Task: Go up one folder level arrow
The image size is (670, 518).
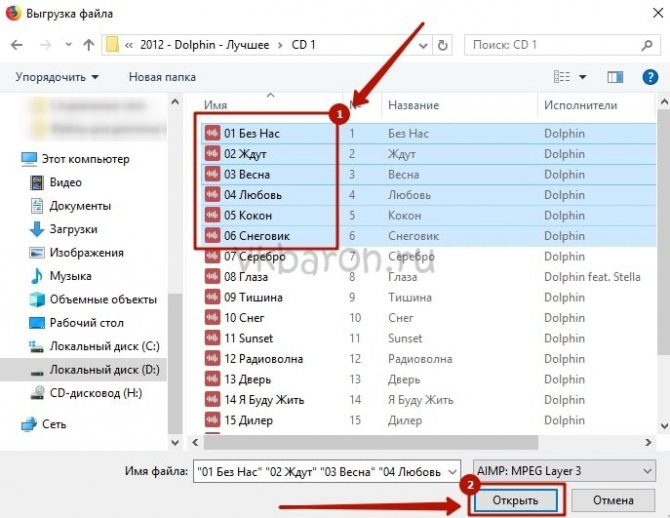Action: (88, 44)
